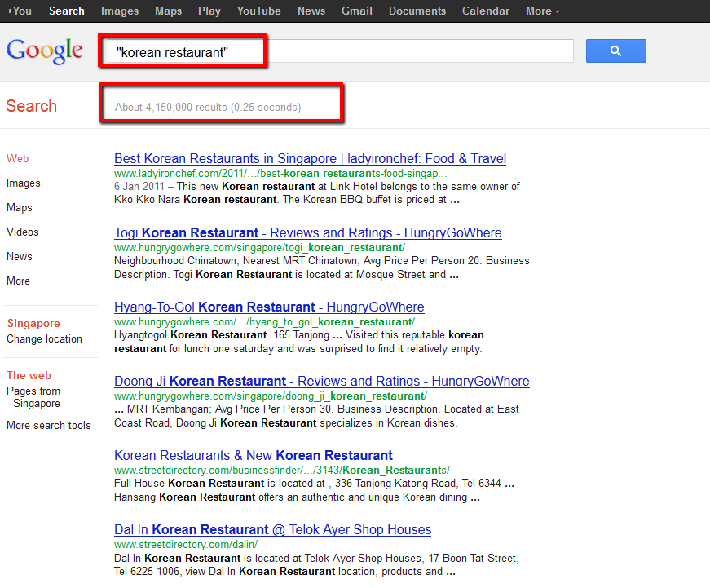Screen dimensions: 710x588
Task: Open Hyang-To-Gol Korean Restaurant result
Action: [x=269, y=307]
